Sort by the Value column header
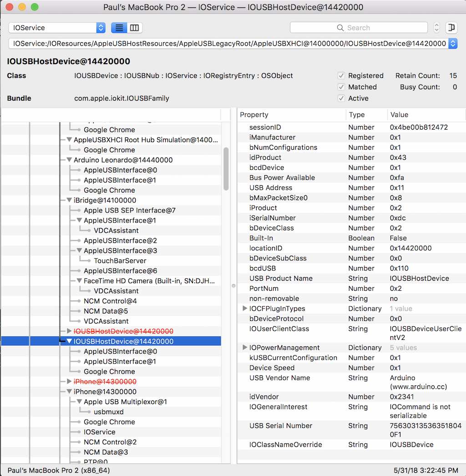This screenshot has width=466, height=476. 426,115
